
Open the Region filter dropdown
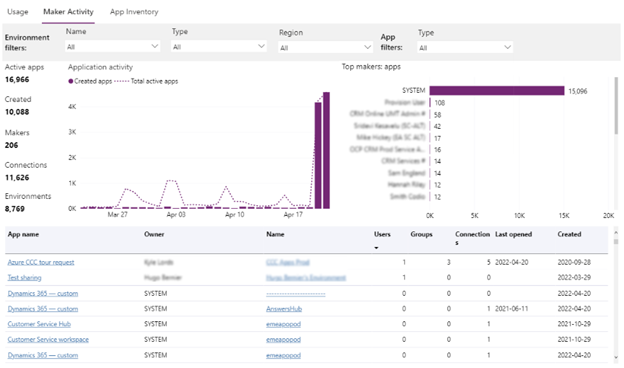tap(326, 48)
